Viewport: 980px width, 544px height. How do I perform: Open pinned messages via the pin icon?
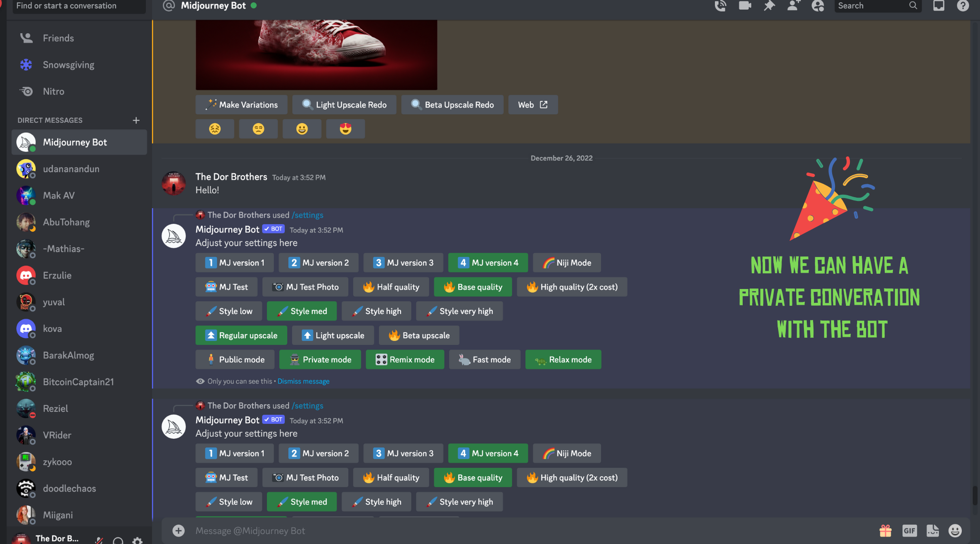click(769, 6)
